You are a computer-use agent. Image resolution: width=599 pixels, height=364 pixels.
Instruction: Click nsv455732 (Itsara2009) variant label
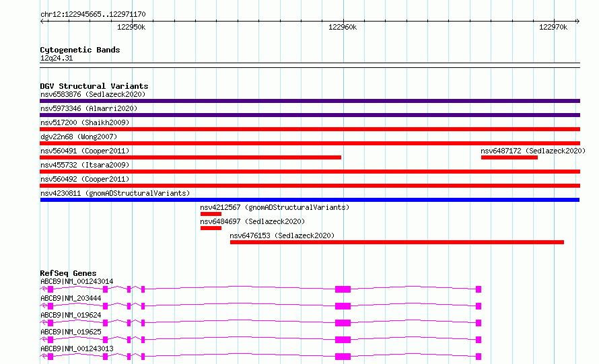point(85,165)
